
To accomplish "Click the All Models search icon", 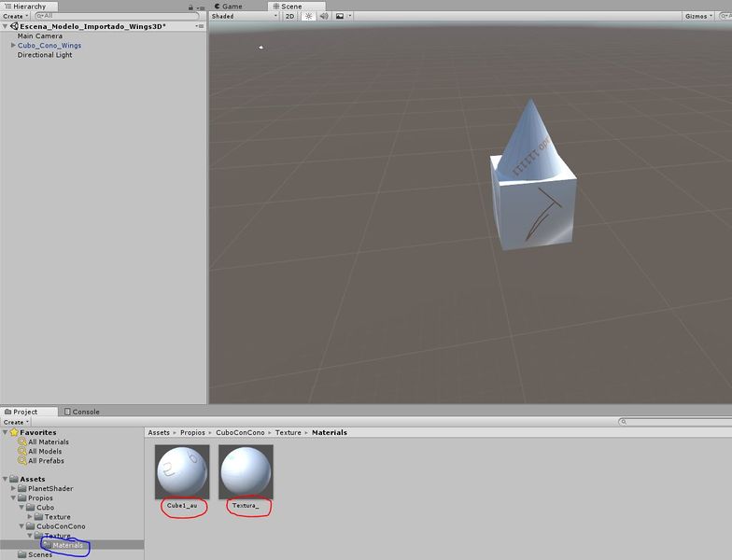I will pos(22,451).
